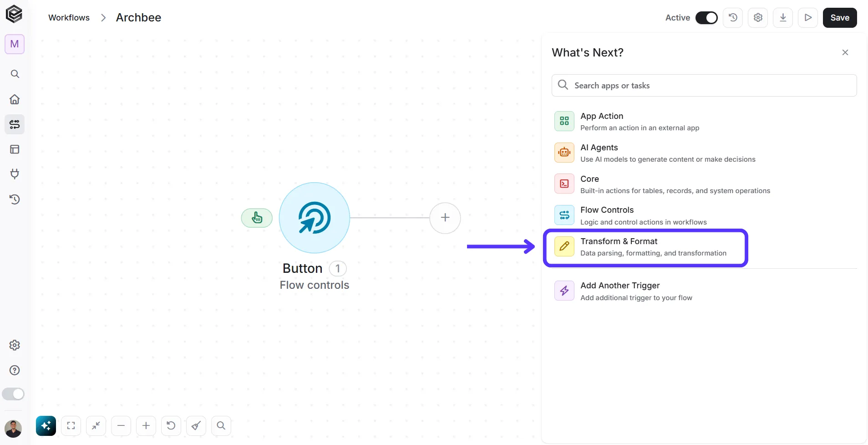This screenshot has width=868, height=445.
Task: Open settings gear in left sidebar
Action: pos(15,345)
